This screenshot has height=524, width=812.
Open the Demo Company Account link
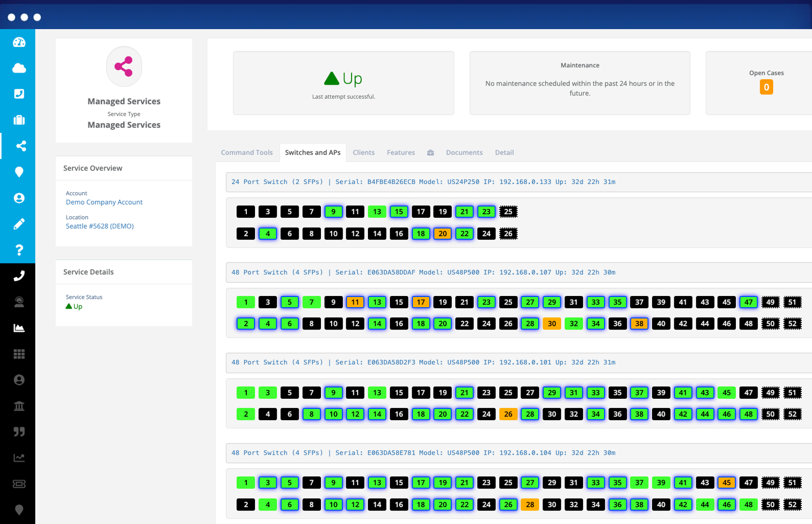pyautogui.click(x=104, y=202)
